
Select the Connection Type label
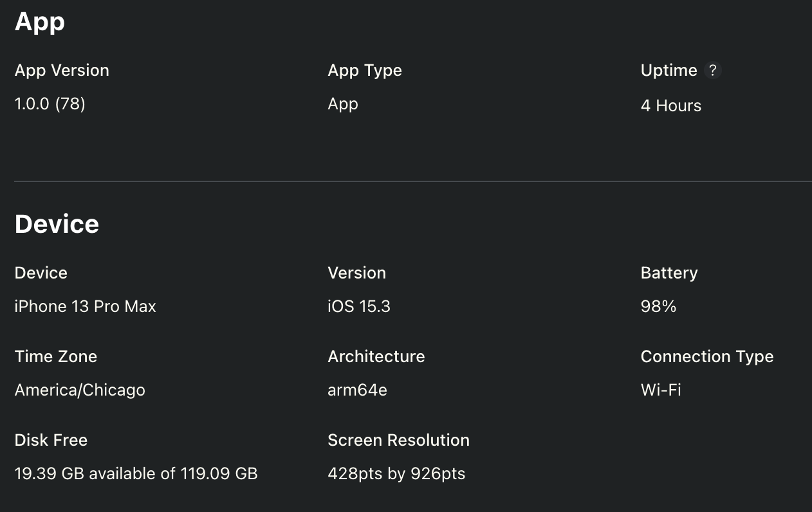point(707,356)
